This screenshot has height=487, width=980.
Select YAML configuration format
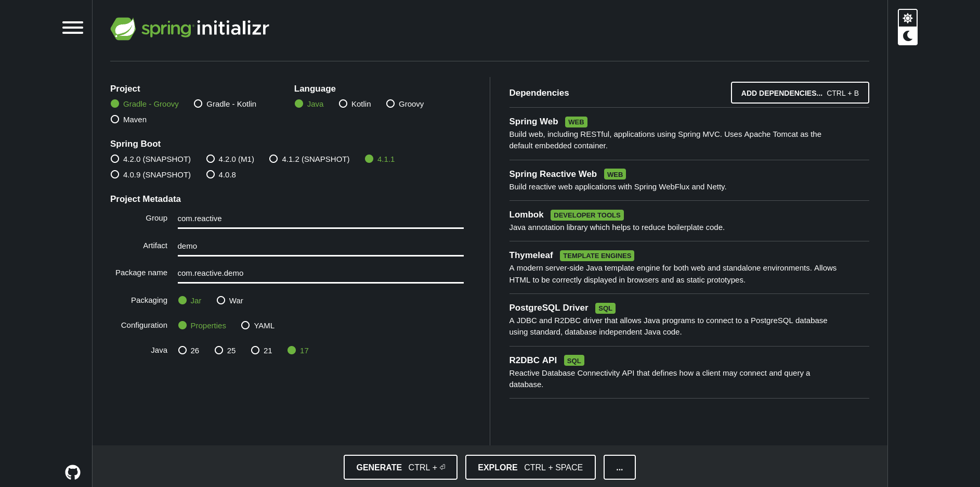point(258,326)
